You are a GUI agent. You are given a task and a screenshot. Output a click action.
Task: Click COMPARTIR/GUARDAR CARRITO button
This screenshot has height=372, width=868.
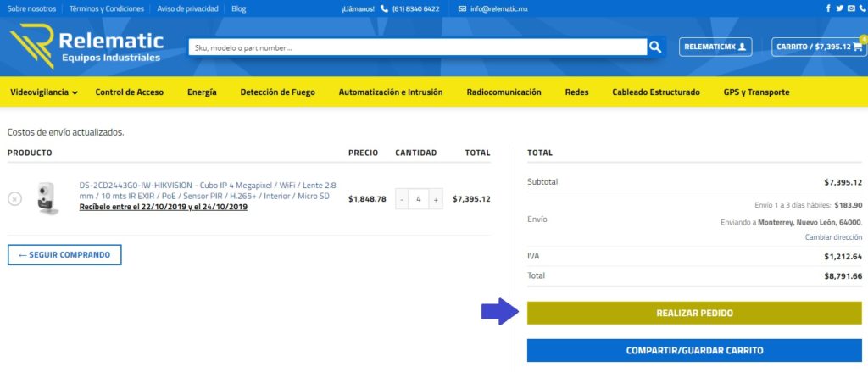694,350
